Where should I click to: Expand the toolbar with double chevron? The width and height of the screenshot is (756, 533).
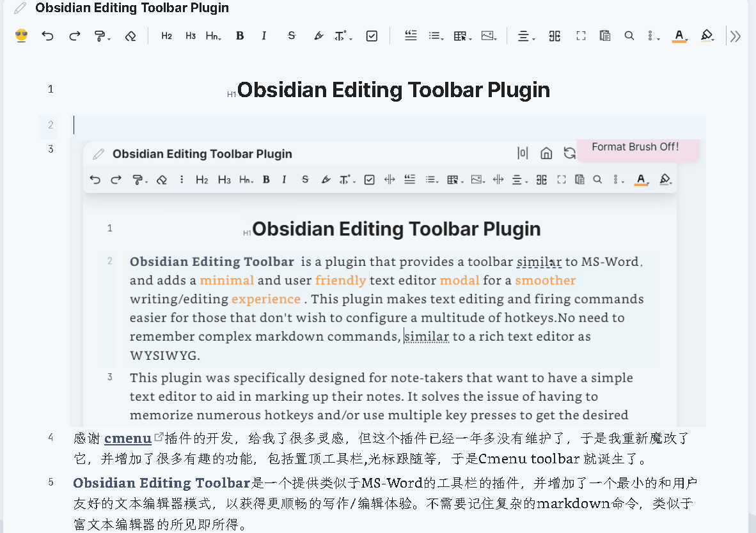coord(736,36)
